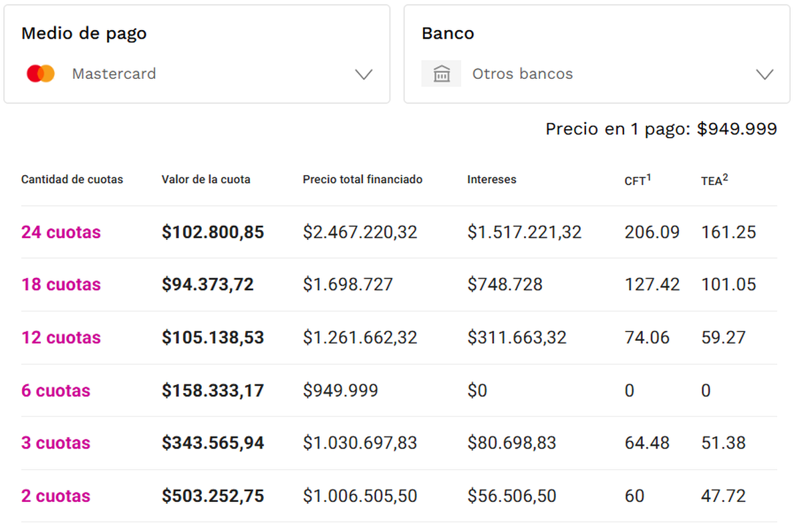Choose the 12 cuotas plan
802x532 pixels.
coord(61,338)
